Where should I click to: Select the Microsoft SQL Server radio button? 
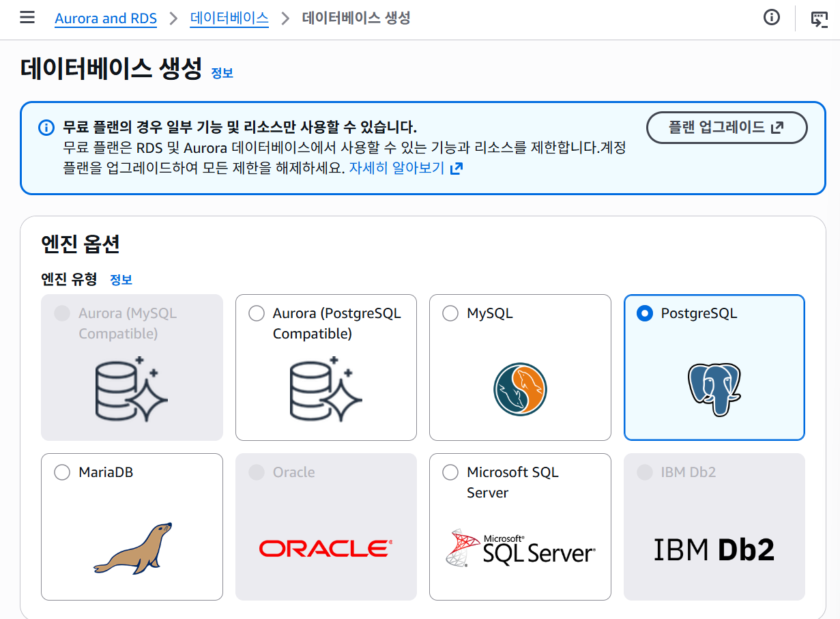[x=450, y=472]
